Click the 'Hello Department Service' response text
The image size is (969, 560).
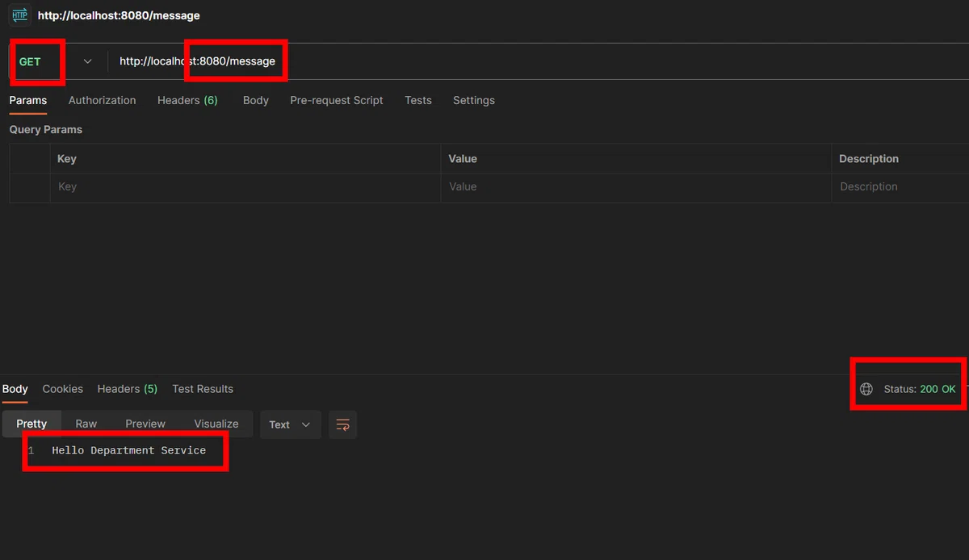[129, 450]
